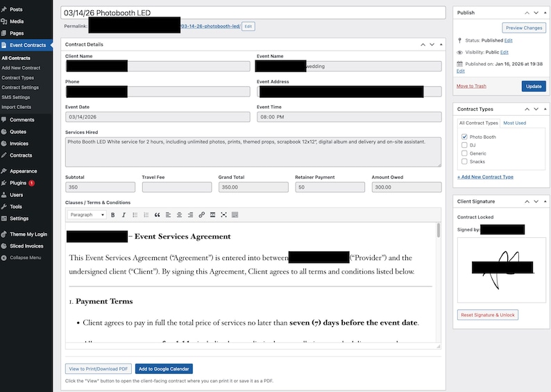Screen dimensions: 551x392
Task: Toggle fullscreen editor mode
Action: pyautogui.click(x=224, y=215)
